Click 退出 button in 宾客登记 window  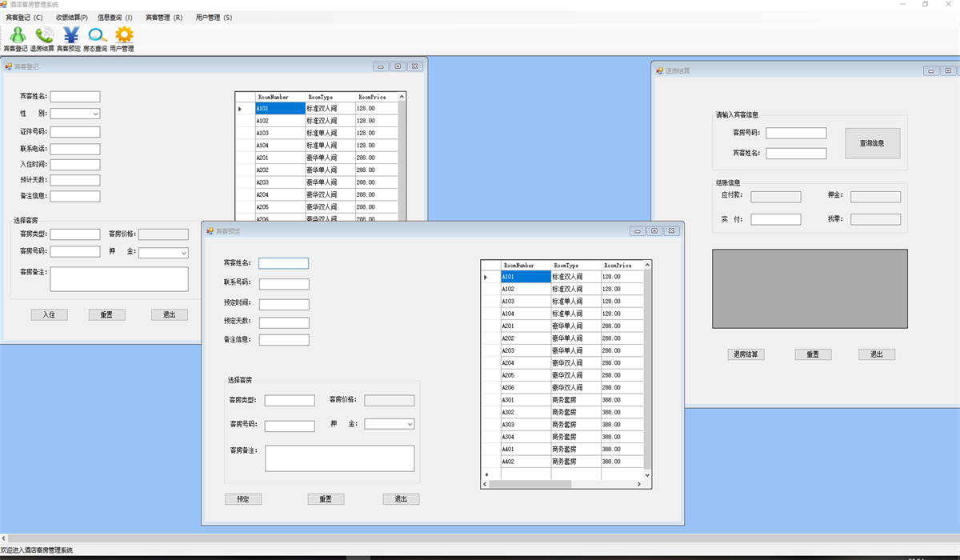coord(170,314)
